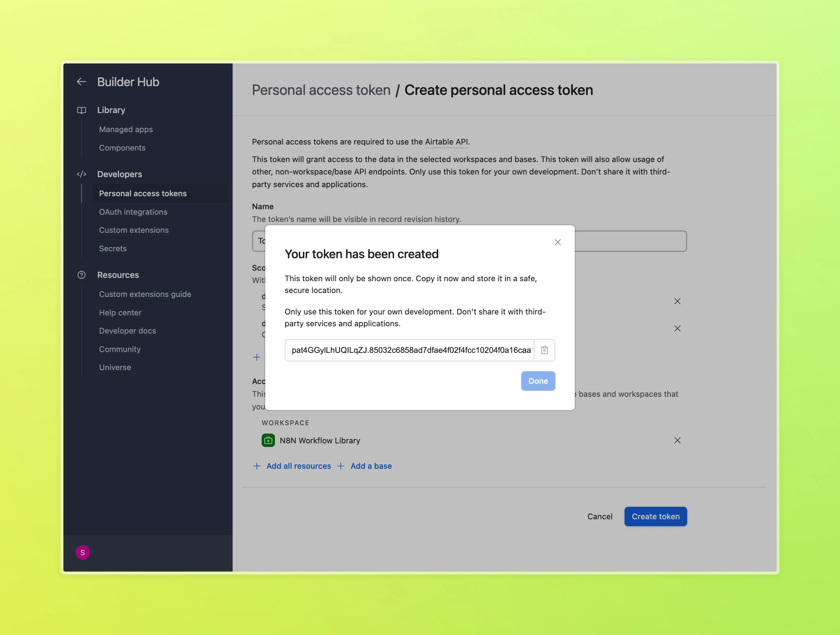Copy the token using the clipboard icon
The width and height of the screenshot is (840, 635).
pos(544,350)
